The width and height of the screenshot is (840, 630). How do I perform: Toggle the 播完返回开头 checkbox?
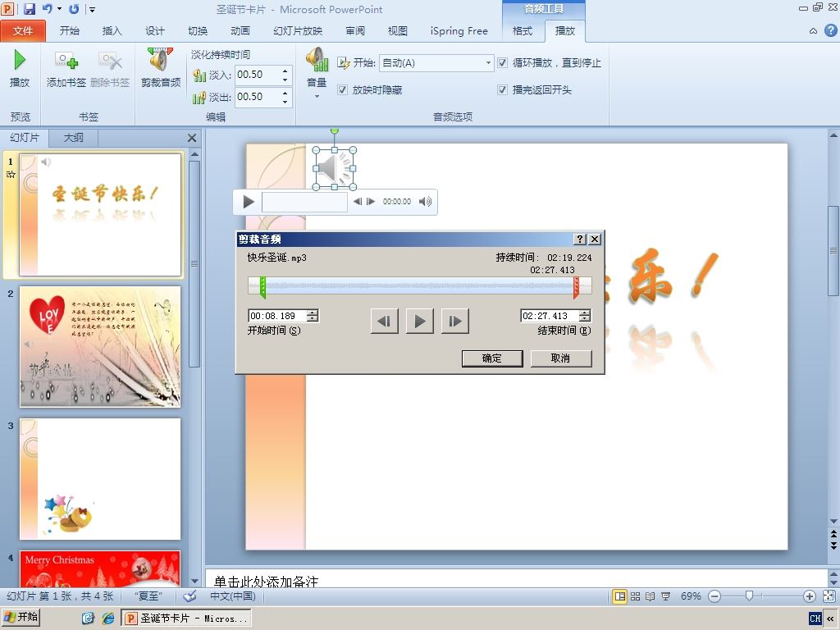pyautogui.click(x=503, y=90)
